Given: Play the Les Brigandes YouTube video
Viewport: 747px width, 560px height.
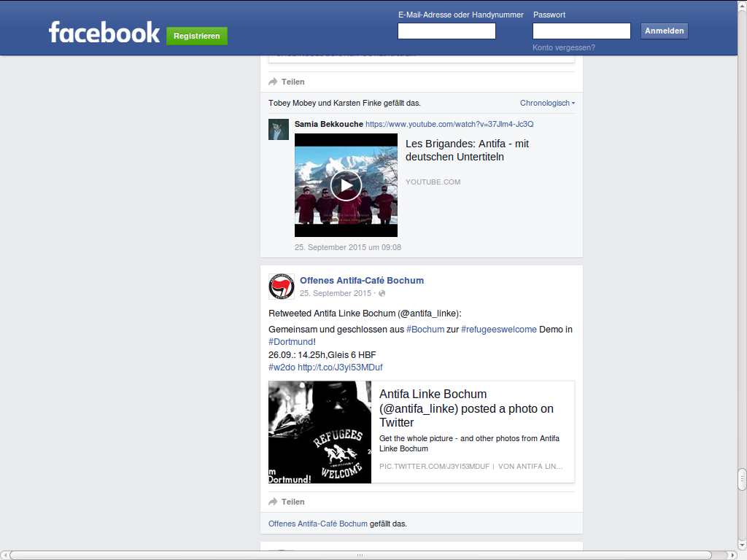Looking at the screenshot, I should pos(346,185).
